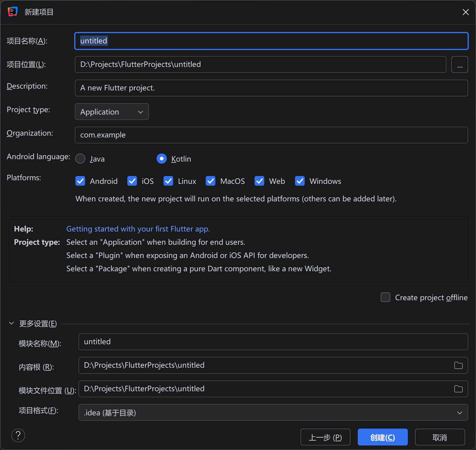Open the help question mark button
The width and height of the screenshot is (476, 450).
(18, 436)
